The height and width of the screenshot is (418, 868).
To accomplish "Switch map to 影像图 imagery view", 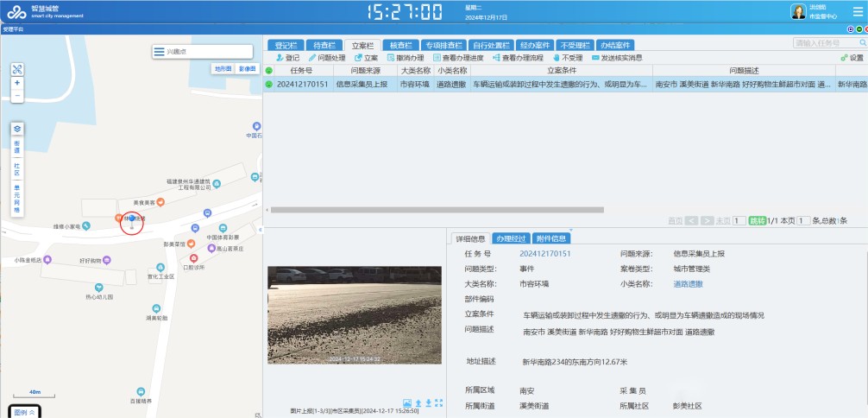I will click(x=247, y=68).
